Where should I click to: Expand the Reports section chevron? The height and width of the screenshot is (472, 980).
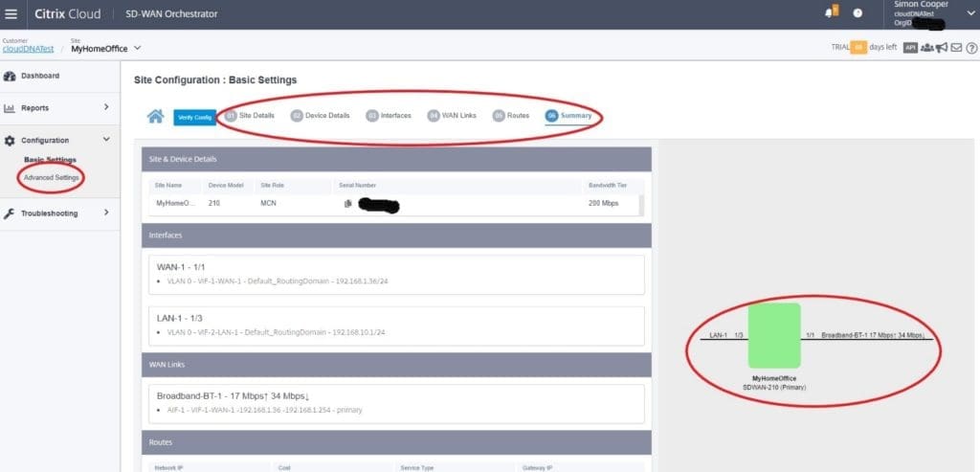(x=106, y=107)
